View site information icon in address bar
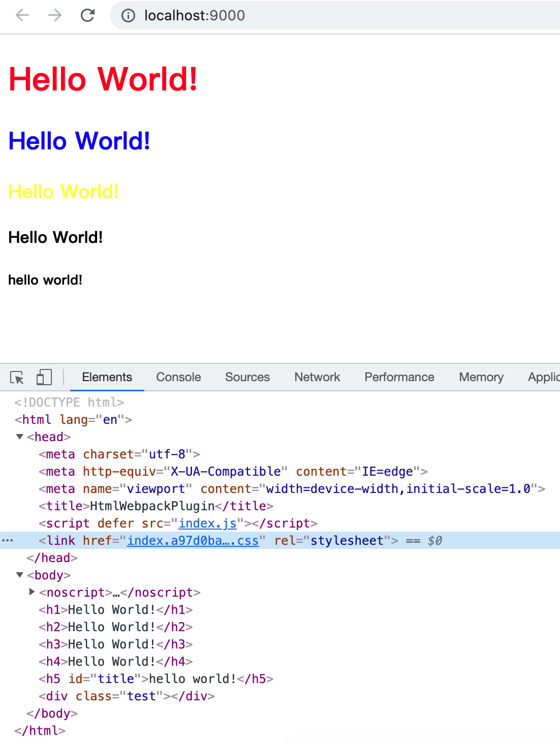This screenshot has height=742, width=560. (128, 16)
